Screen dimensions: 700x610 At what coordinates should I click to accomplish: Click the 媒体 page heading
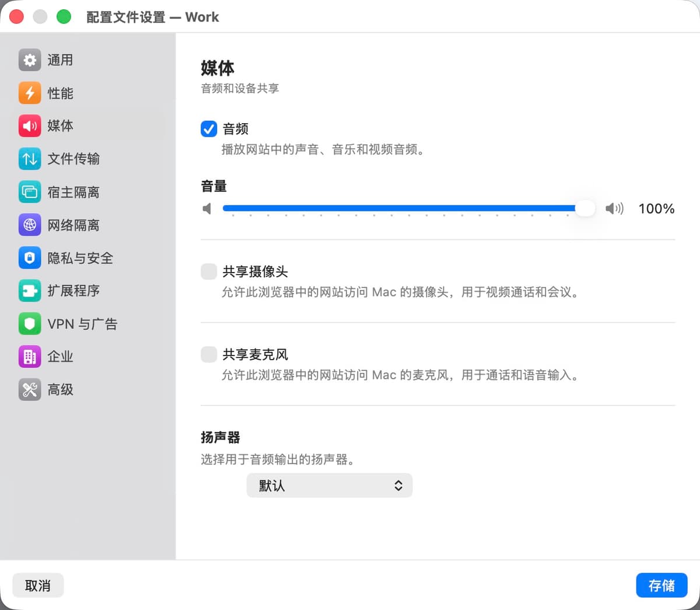(218, 68)
